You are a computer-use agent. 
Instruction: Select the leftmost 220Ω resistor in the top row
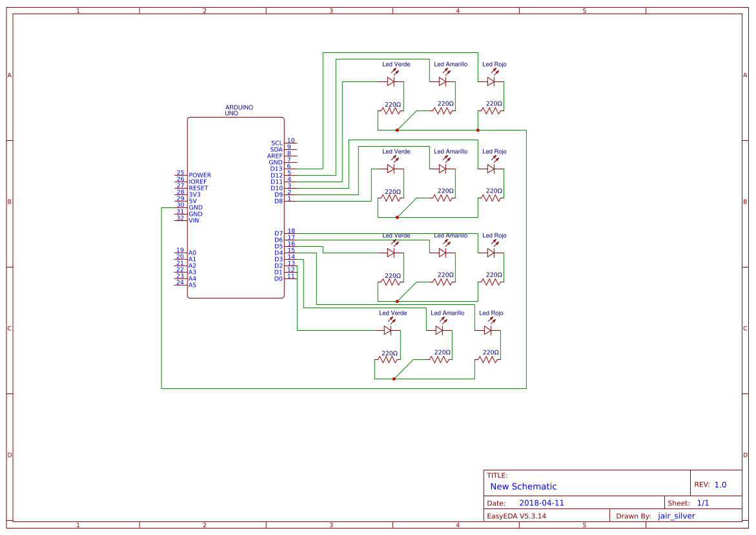(391, 110)
